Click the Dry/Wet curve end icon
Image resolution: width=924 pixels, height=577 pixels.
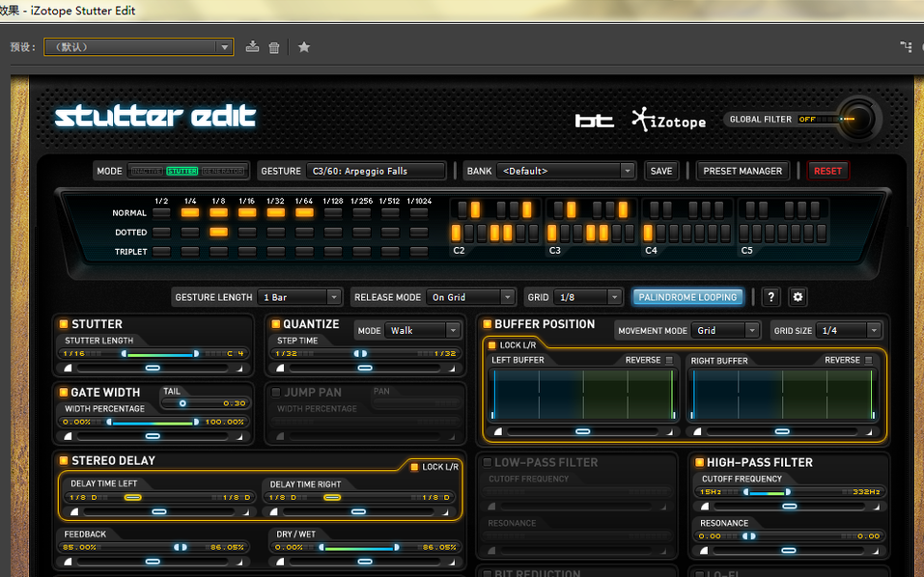tap(452, 563)
